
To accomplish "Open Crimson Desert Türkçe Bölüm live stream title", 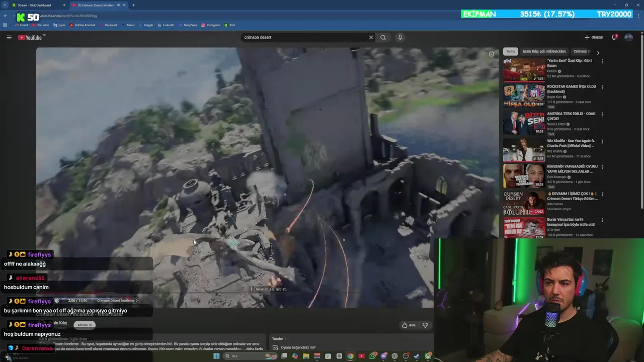I will pos(572,196).
